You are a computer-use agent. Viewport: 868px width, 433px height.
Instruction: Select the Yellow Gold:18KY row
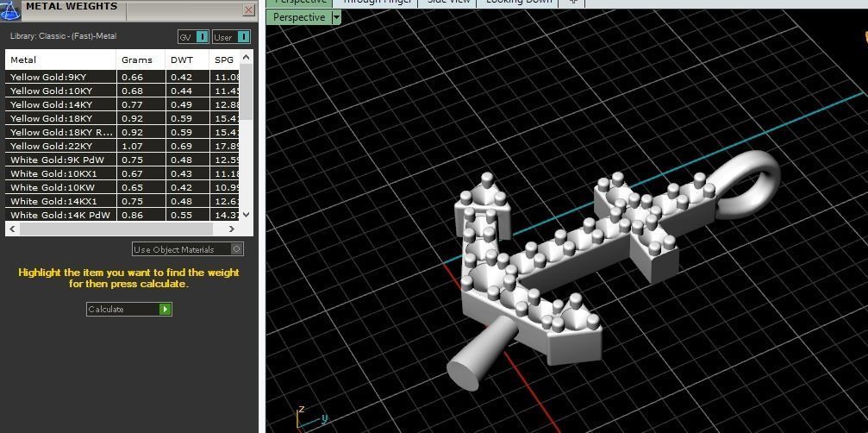(x=122, y=118)
